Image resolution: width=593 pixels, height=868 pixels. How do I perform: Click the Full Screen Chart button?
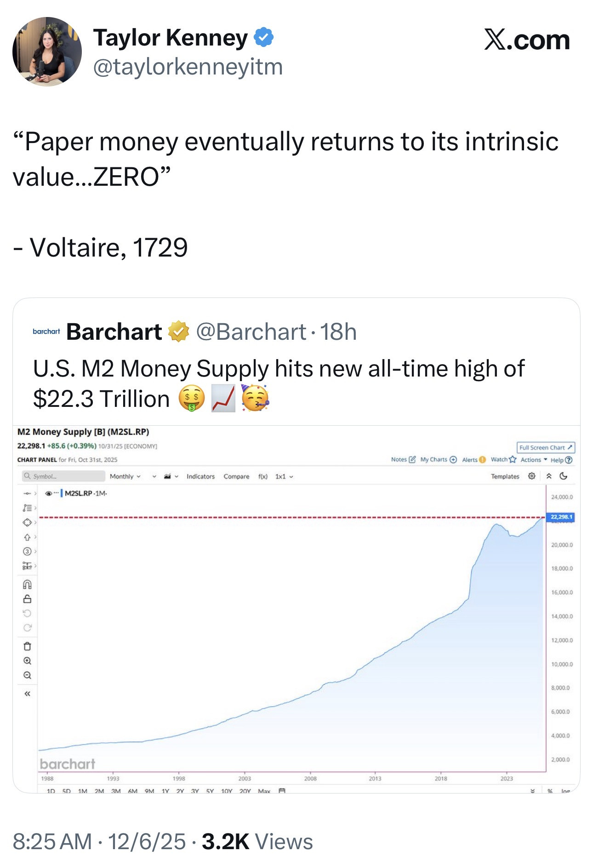point(546,448)
